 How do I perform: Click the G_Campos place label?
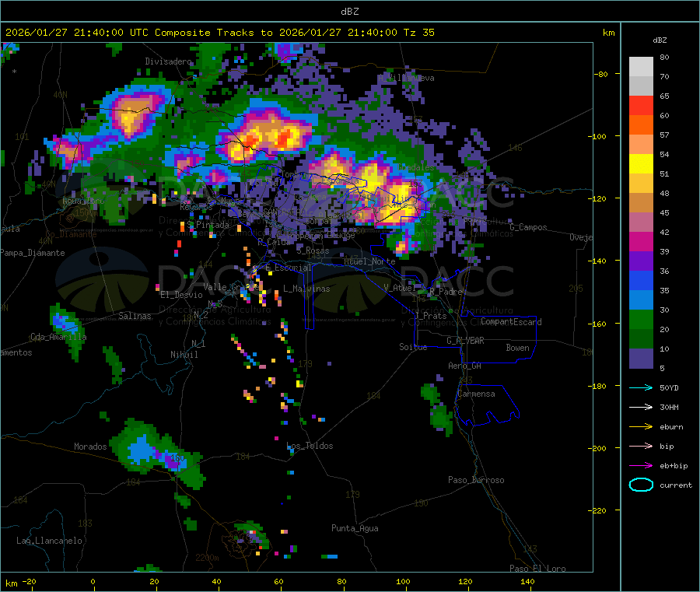coord(529,227)
